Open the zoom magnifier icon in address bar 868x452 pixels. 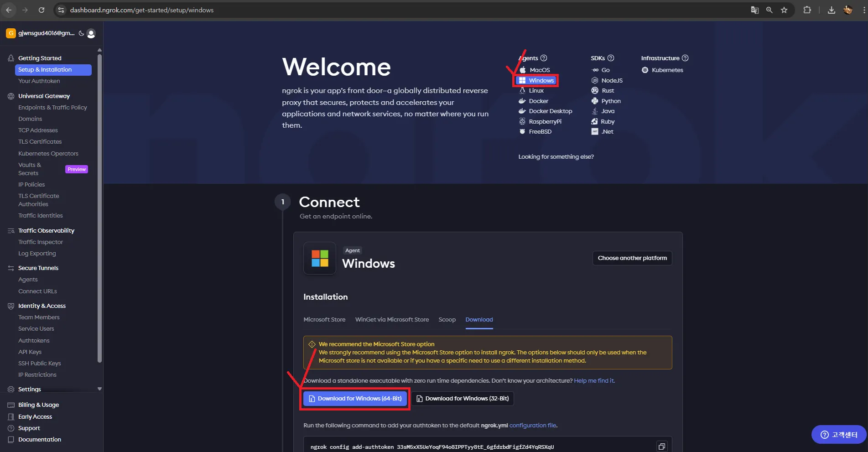click(769, 10)
